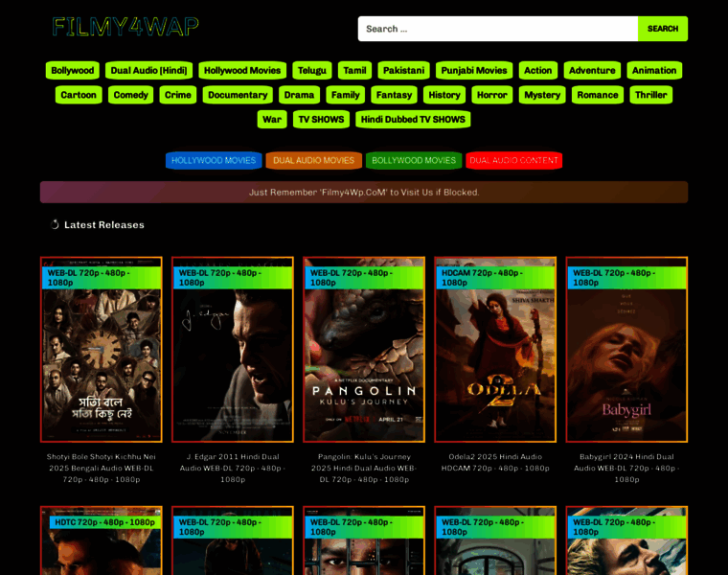Open the War genre tag
The width and height of the screenshot is (728, 575).
click(272, 120)
